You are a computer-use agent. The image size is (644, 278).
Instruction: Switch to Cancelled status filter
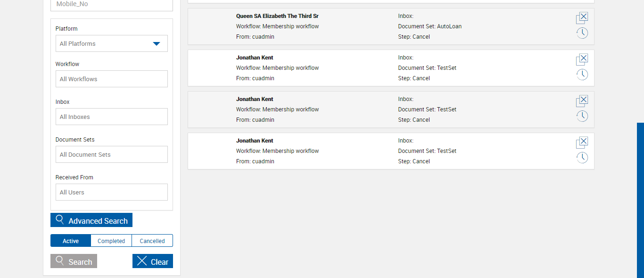tap(152, 241)
